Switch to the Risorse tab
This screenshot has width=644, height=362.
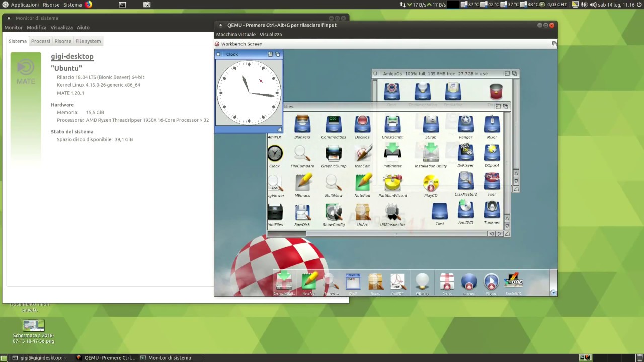click(x=63, y=41)
